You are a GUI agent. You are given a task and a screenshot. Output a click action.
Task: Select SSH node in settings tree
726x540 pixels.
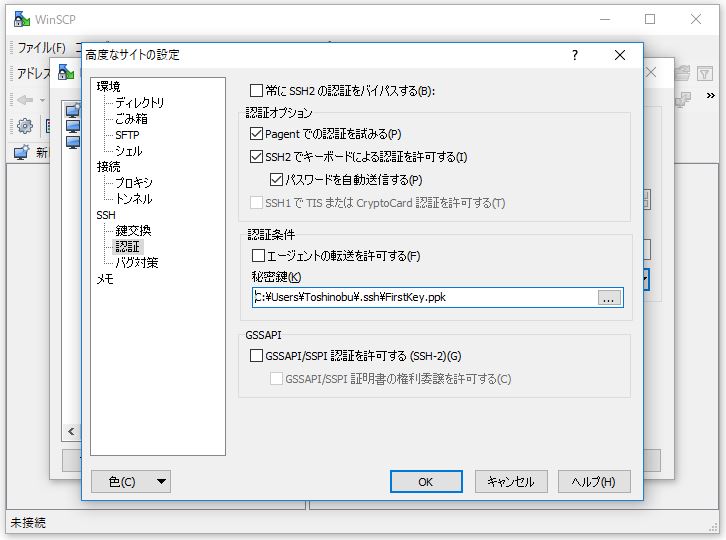click(106, 215)
